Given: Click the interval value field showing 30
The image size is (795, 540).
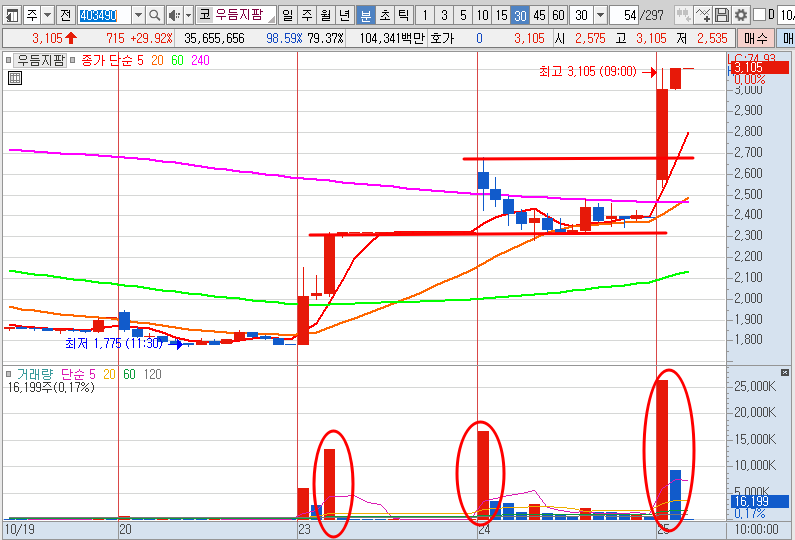Looking at the screenshot, I should click(x=581, y=15).
